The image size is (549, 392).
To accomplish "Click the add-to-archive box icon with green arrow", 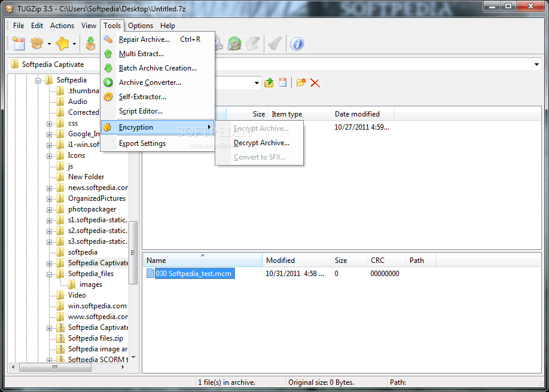I will click(90, 44).
